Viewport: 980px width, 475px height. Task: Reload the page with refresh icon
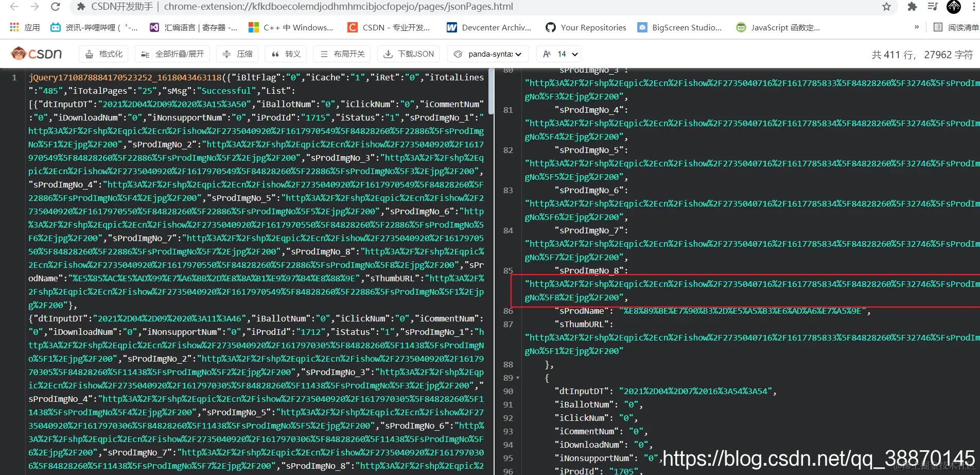point(55,7)
